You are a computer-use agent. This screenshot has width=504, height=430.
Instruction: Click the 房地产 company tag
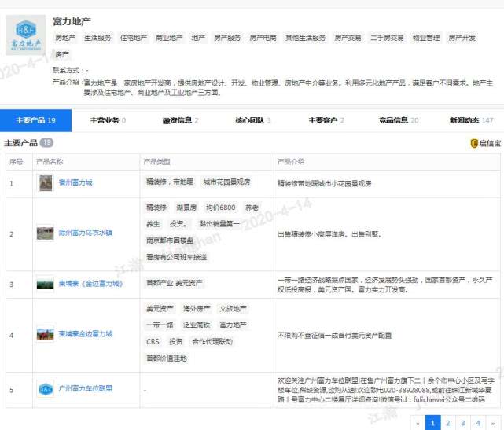pyautogui.click(x=65, y=38)
